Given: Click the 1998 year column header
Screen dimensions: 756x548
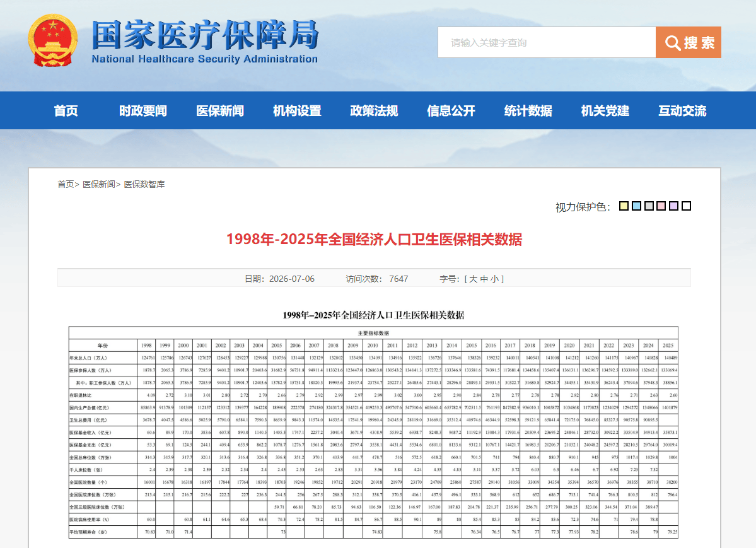Looking at the screenshot, I should click(x=146, y=346).
